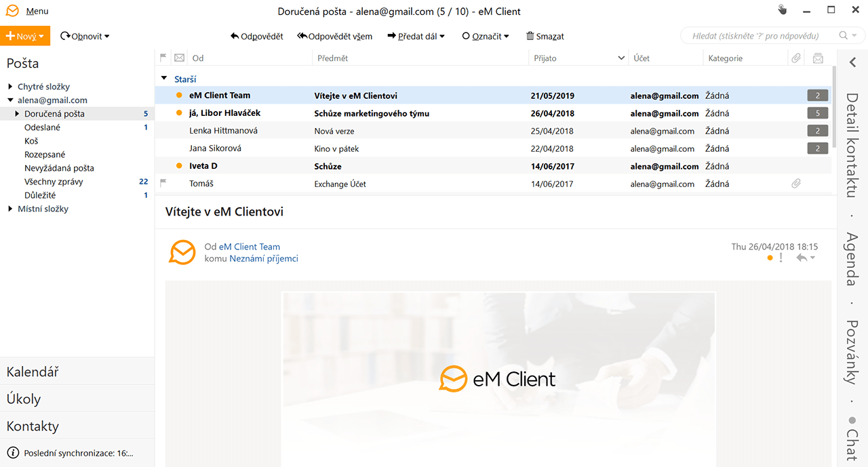Click the search magnifier icon
The height and width of the screenshot is (467, 868).
click(843, 36)
